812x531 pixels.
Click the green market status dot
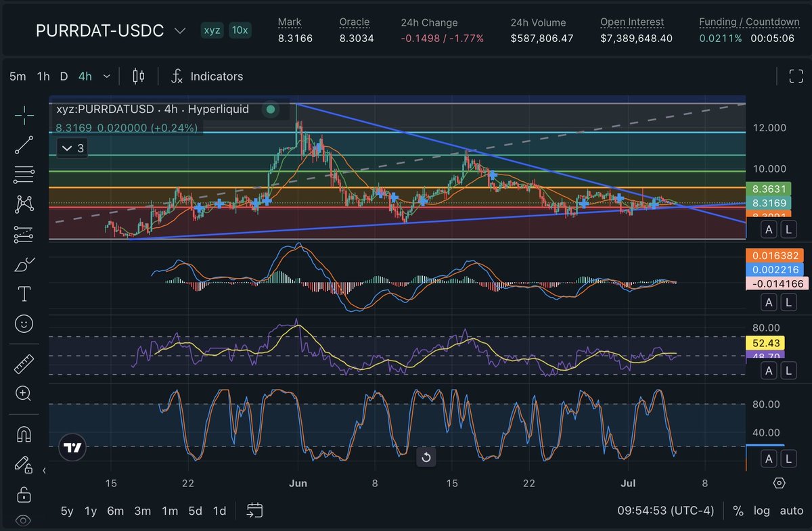click(271, 109)
